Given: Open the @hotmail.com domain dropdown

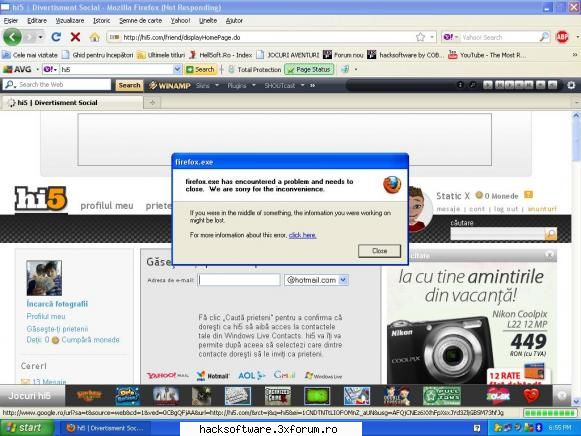Looking at the screenshot, I should [x=343, y=280].
